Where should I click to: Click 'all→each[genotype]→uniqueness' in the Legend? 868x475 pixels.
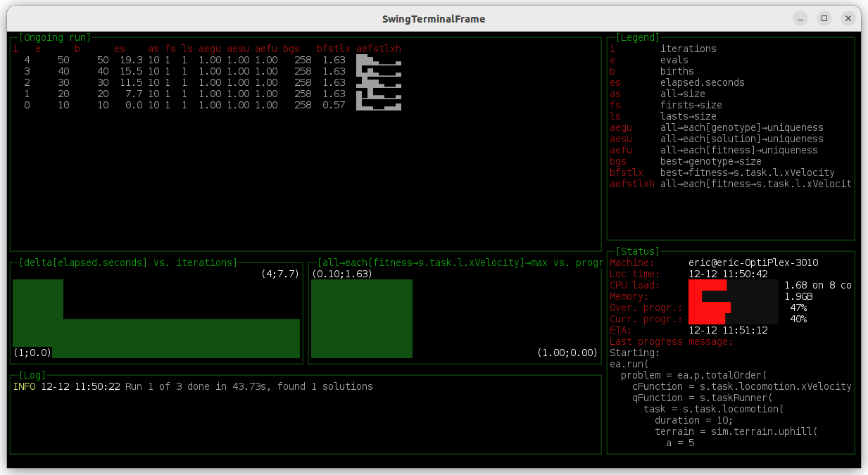[742, 127]
